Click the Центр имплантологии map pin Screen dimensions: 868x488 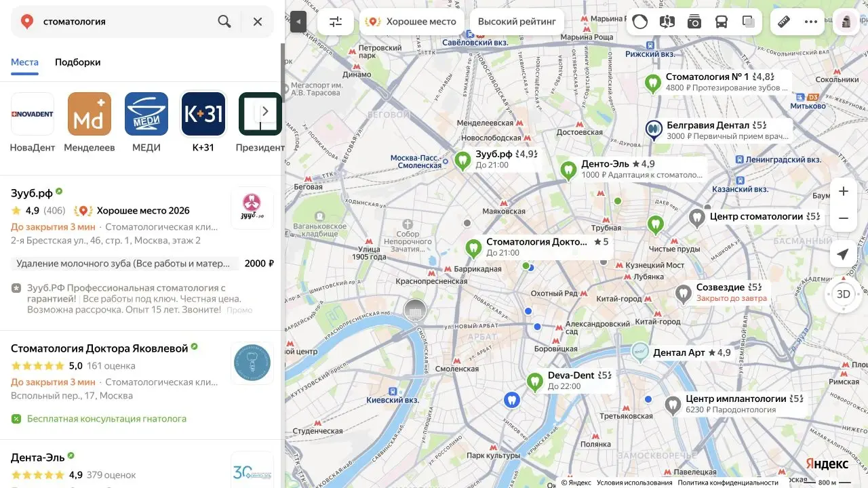(x=673, y=405)
